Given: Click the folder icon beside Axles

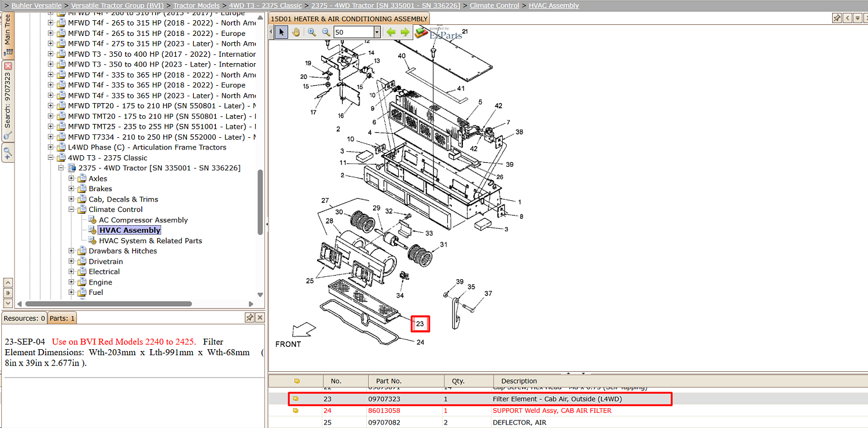Looking at the screenshot, I should coord(82,178).
